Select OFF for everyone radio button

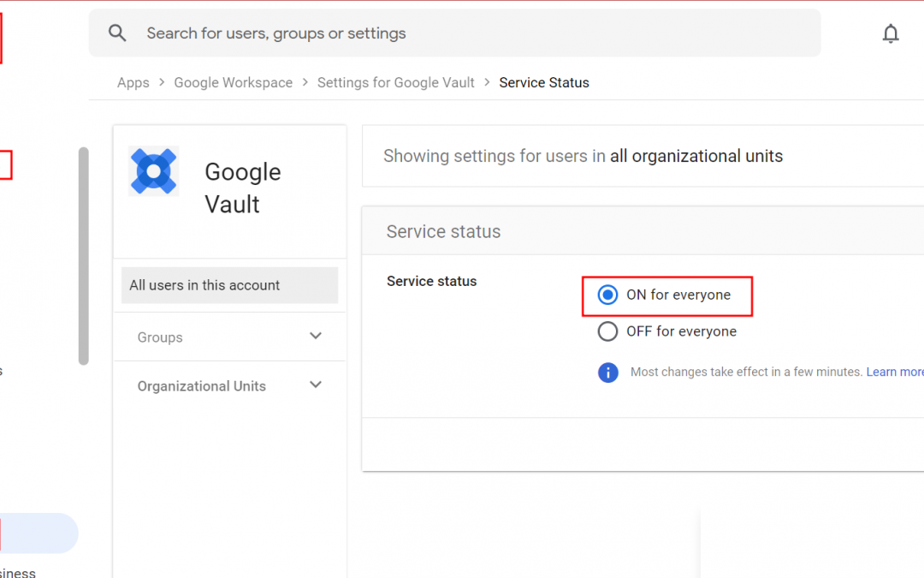[x=607, y=331]
